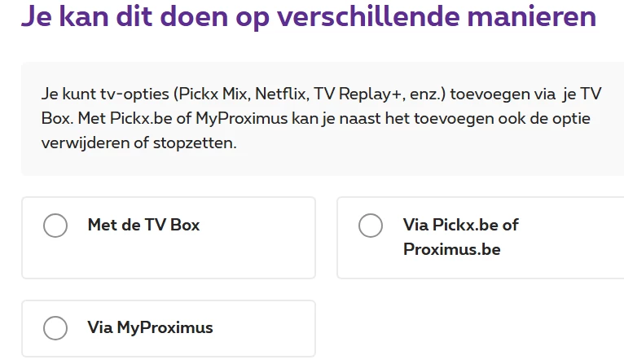Click 'Proximus.be' in the second option card

[x=451, y=249]
